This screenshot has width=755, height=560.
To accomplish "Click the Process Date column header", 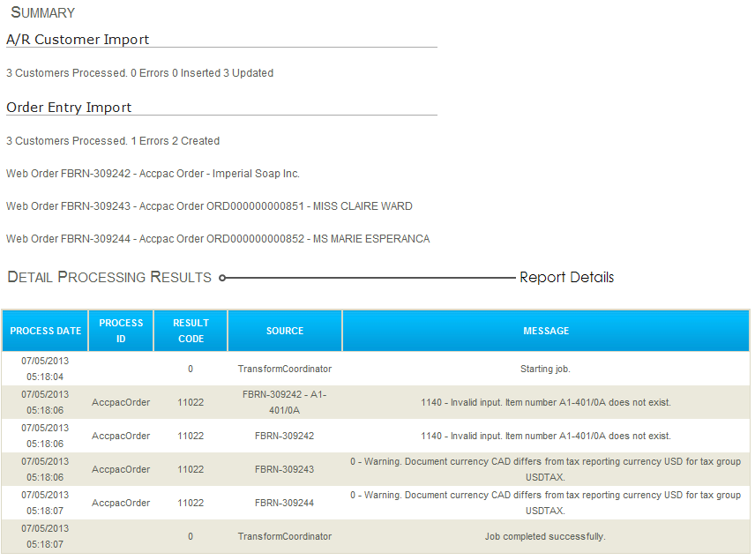I will pos(45,331).
